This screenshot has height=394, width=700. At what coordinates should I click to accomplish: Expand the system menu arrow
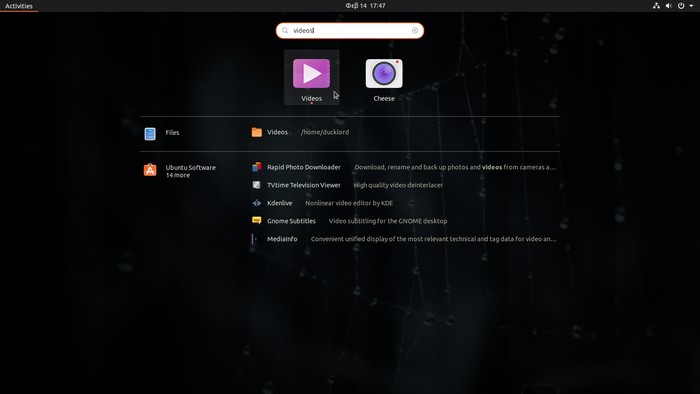(691, 6)
